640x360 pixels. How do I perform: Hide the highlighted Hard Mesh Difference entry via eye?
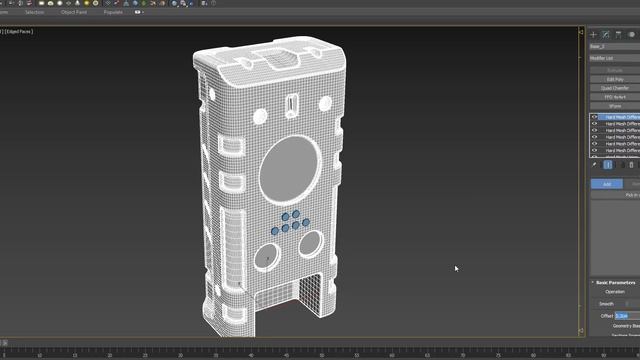(595, 117)
